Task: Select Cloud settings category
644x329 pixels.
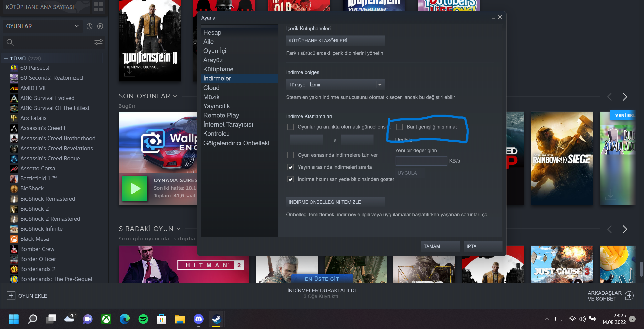Action: coord(239,88)
